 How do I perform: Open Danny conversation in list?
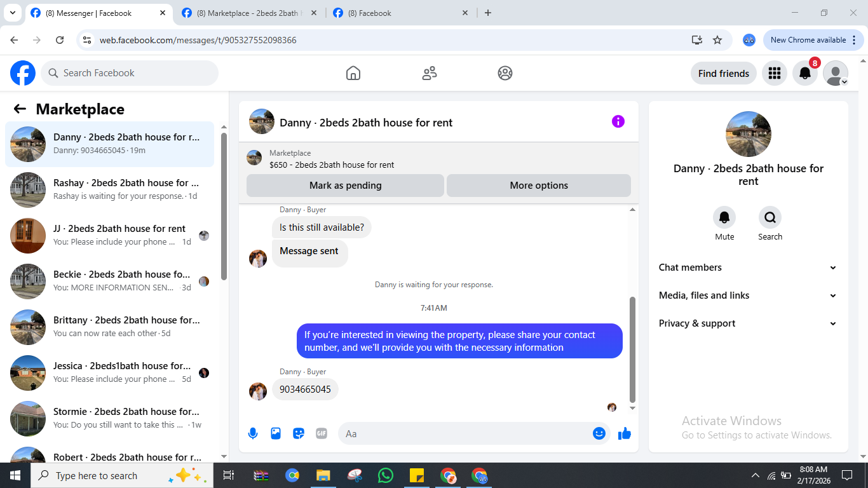[110, 144]
